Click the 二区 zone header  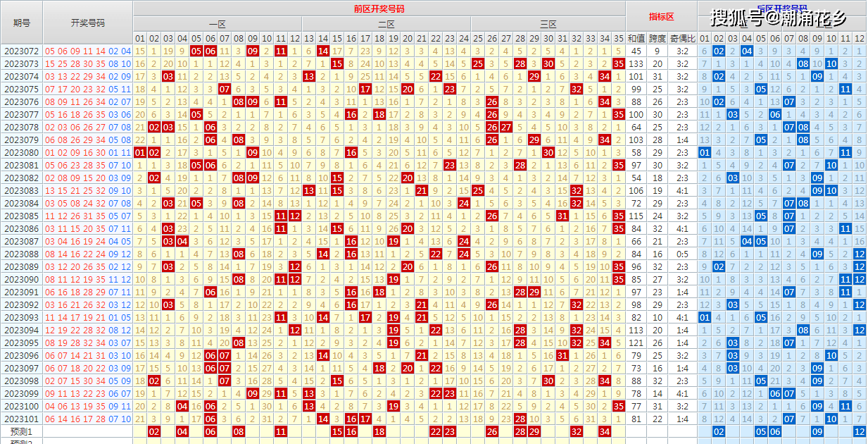[386, 24]
